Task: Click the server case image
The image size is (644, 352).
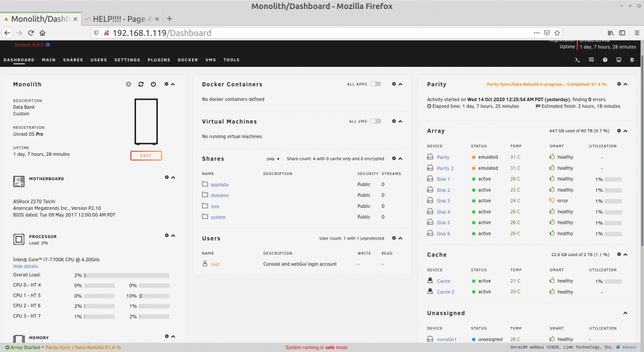Action: point(146,122)
